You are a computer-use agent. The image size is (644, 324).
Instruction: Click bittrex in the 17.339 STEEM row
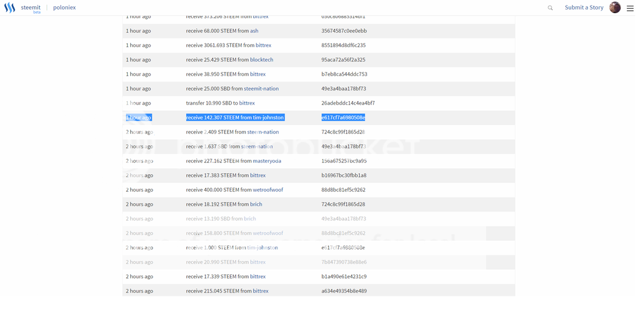click(258, 277)
